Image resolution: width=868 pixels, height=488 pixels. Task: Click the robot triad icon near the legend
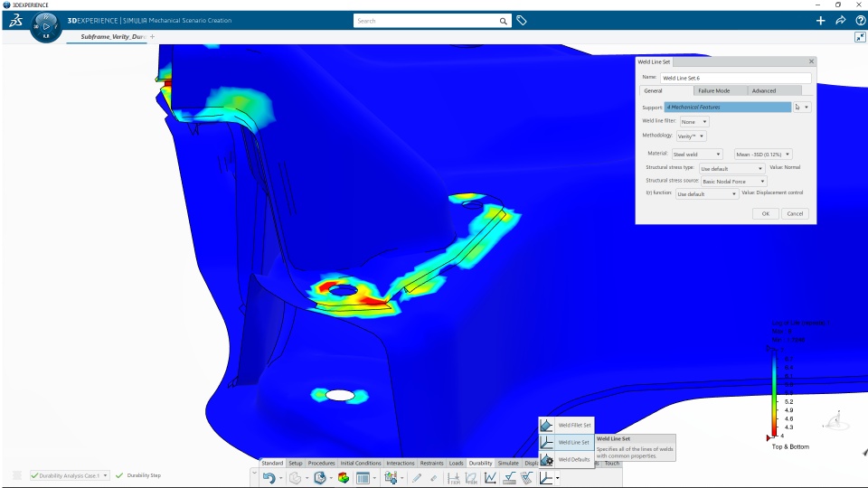(x=835, y=421)
